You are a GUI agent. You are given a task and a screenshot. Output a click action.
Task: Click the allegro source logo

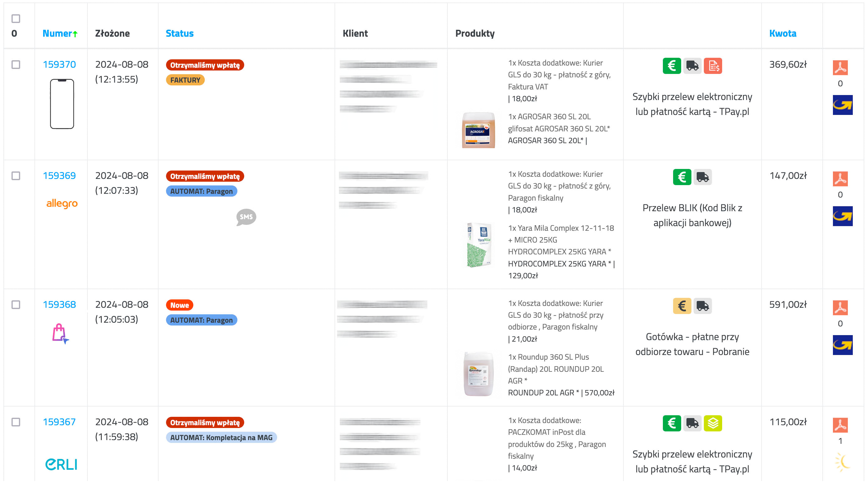(x=62, y=203)
